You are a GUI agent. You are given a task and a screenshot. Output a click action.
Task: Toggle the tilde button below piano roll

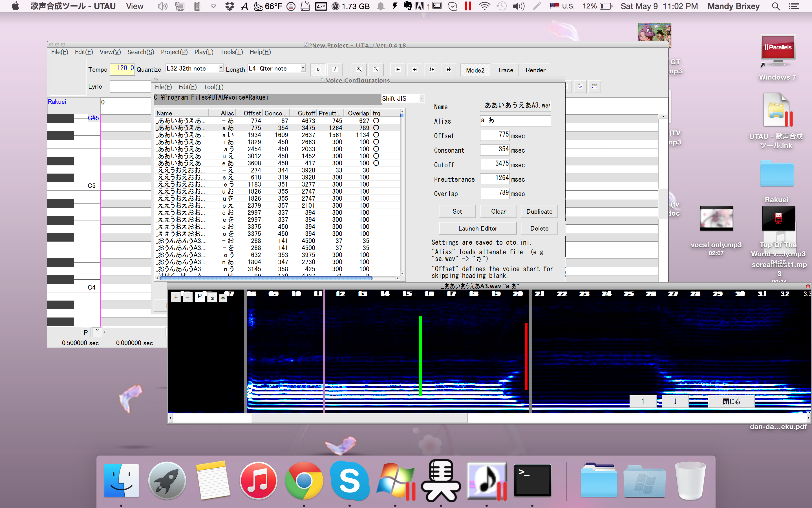pos(97,331)
